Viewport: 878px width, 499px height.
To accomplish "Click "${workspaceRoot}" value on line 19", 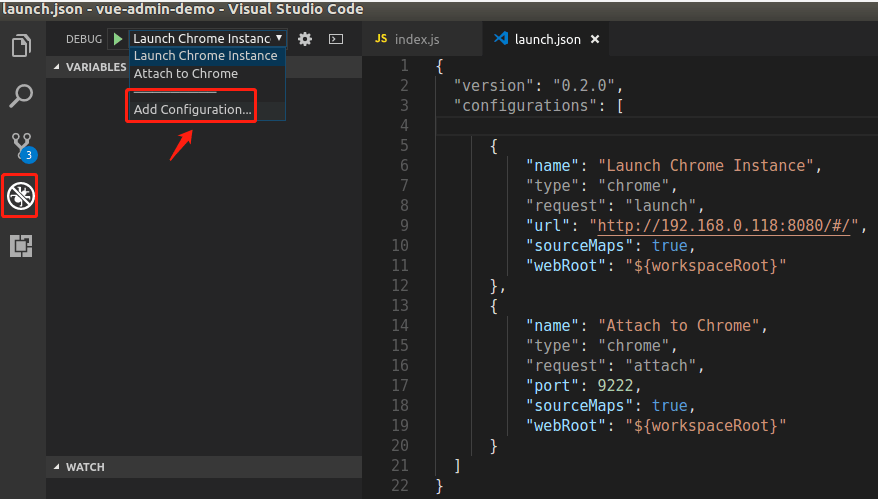I will click(x=706, y=426).
